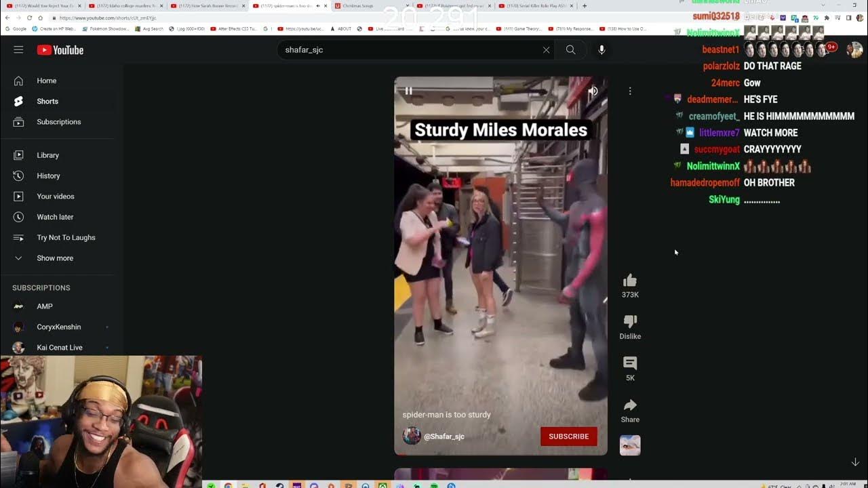Screen dimensions: 868x488
Task: Switch to Would You Reject Your tab
Action: pyautogui.click(x=44, y=5)
